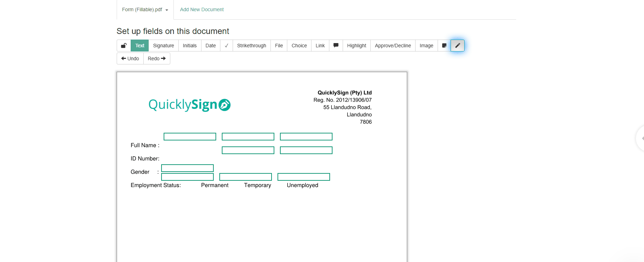Select the Image field tool
644x262 pixels.
(x=426, y=46)
